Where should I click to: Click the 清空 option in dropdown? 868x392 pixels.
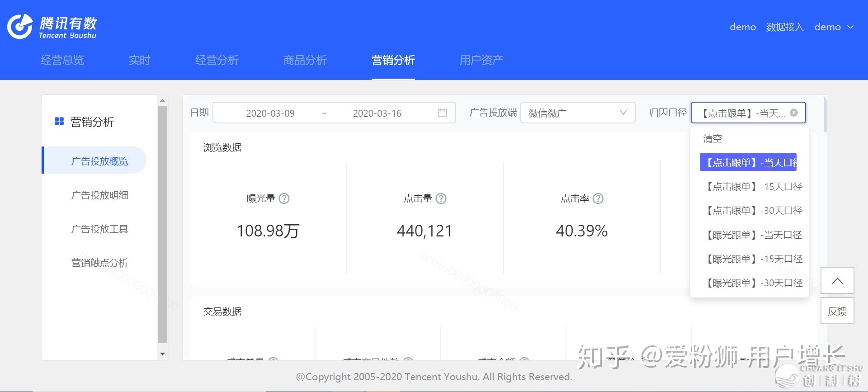tap(712, 139)
